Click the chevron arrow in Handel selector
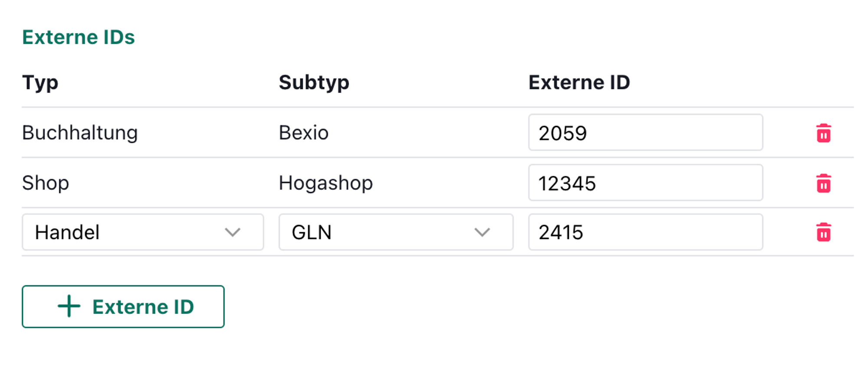Image resolution: width=868 pixels, height=366 pixels. coord(233,232)
